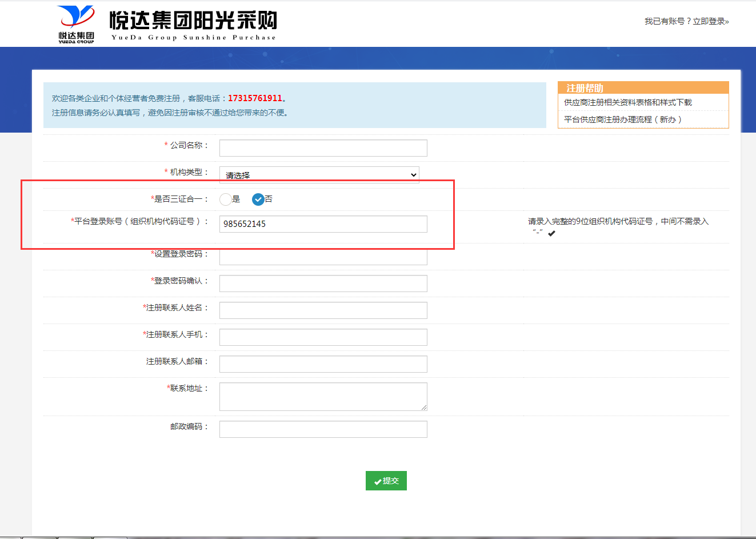Click the 注册联系人姓名 input field

(323, 310)
